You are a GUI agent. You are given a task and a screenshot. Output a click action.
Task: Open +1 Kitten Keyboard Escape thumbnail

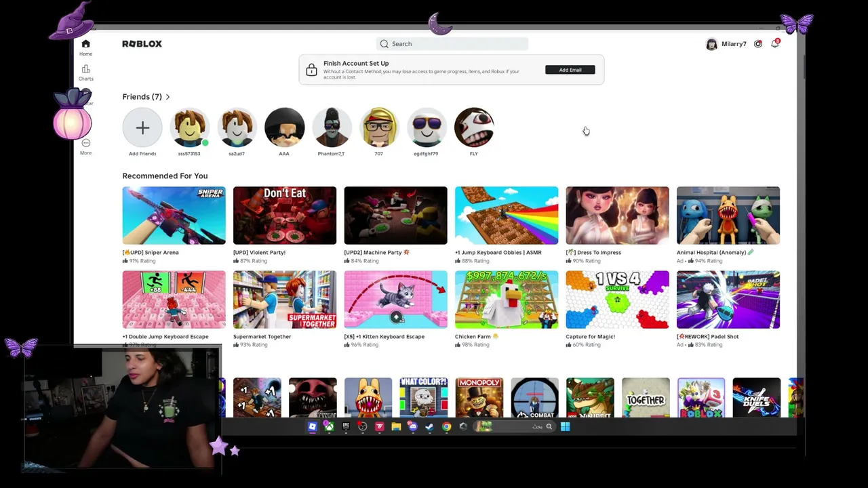click(395, 300)
